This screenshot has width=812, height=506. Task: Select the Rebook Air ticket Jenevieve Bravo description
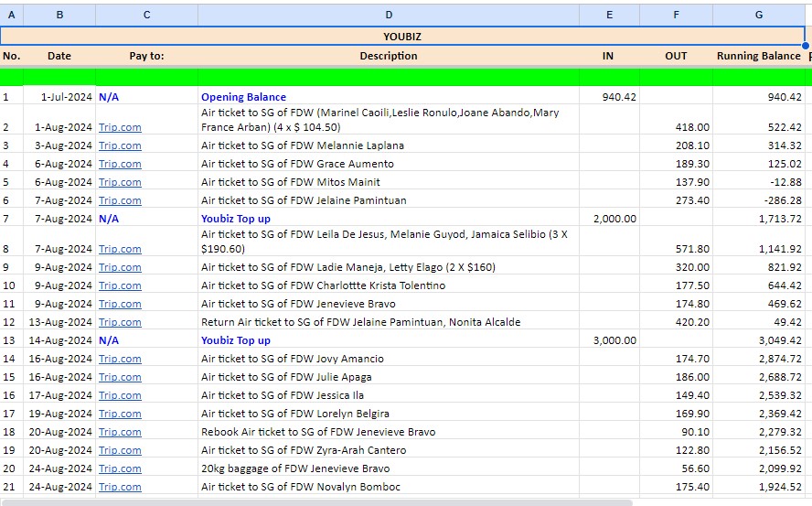(x=389, y=432)
